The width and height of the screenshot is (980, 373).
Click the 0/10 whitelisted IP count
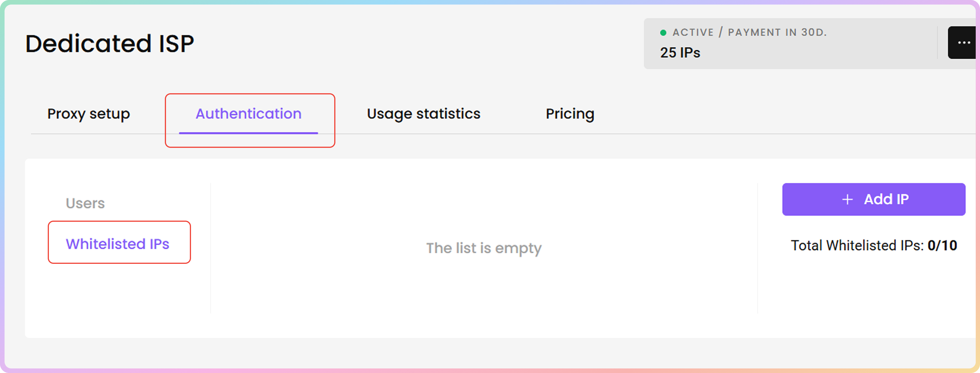tap(942, 246)
